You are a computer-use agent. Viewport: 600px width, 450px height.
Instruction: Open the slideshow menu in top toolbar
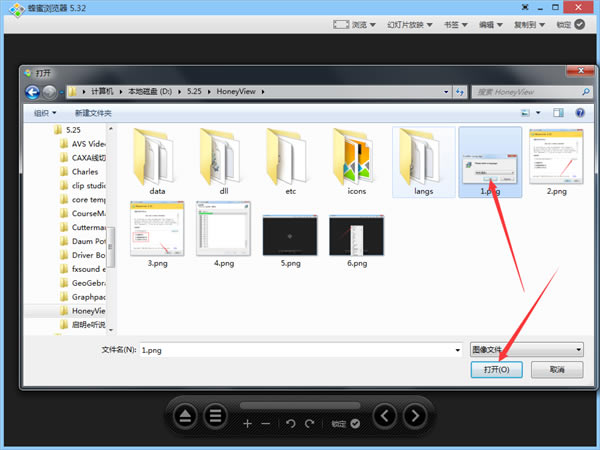pyautogui.click(x=409, y=25)
